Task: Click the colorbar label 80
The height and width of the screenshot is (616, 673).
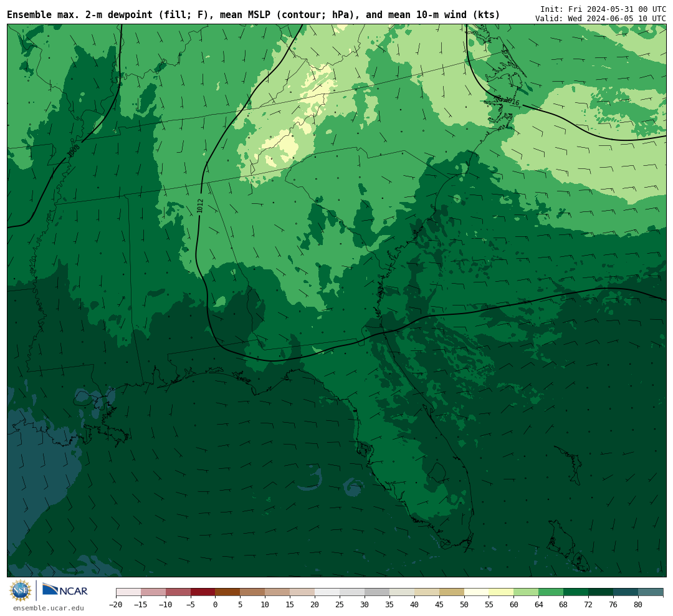Action: click(x=638, y=604)
